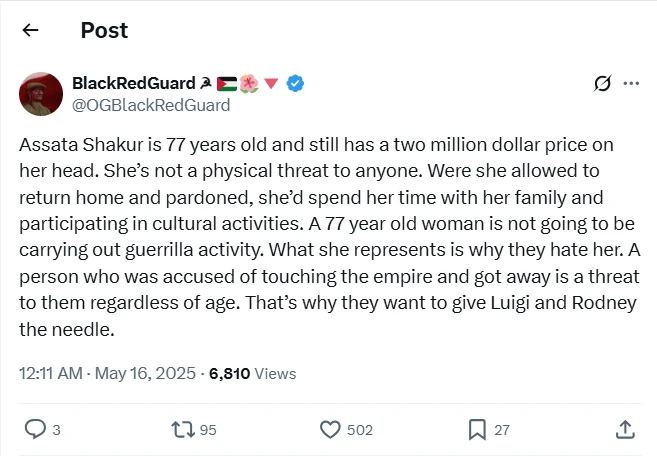This screenshot has width=657, height=456.
Task: Bookmark this post
Action: [477, 429]
